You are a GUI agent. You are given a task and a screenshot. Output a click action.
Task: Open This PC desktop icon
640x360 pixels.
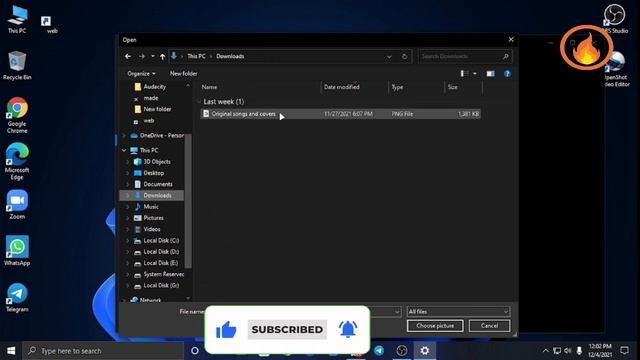[x=17, y=19]
